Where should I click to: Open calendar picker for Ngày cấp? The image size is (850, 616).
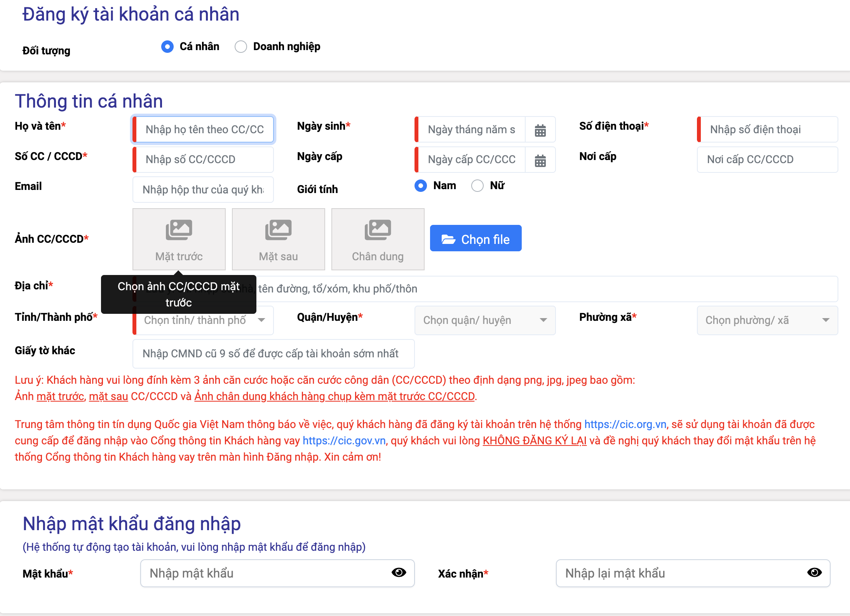[x=540, y=160]
